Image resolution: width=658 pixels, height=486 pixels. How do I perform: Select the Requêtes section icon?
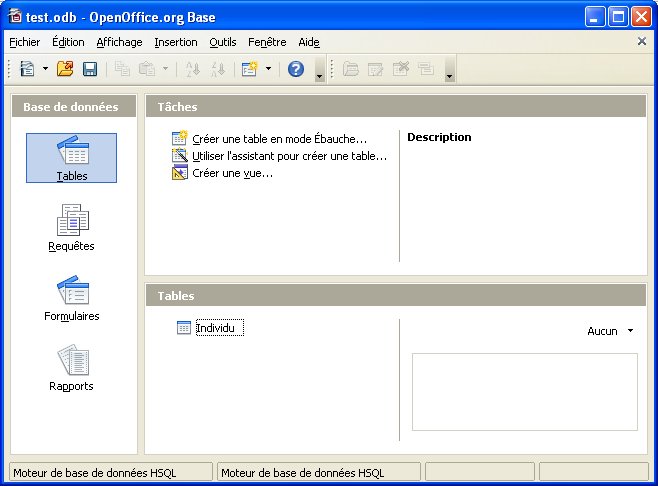click(71, 228)
